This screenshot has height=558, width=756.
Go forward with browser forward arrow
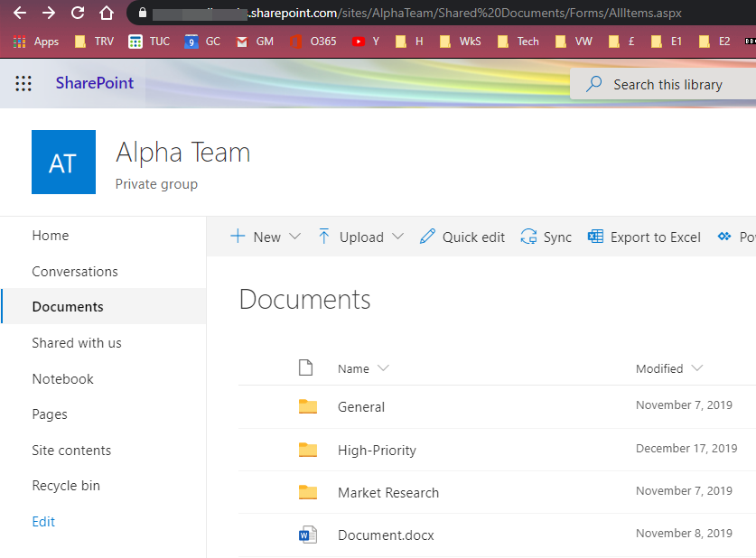(49, 13)
